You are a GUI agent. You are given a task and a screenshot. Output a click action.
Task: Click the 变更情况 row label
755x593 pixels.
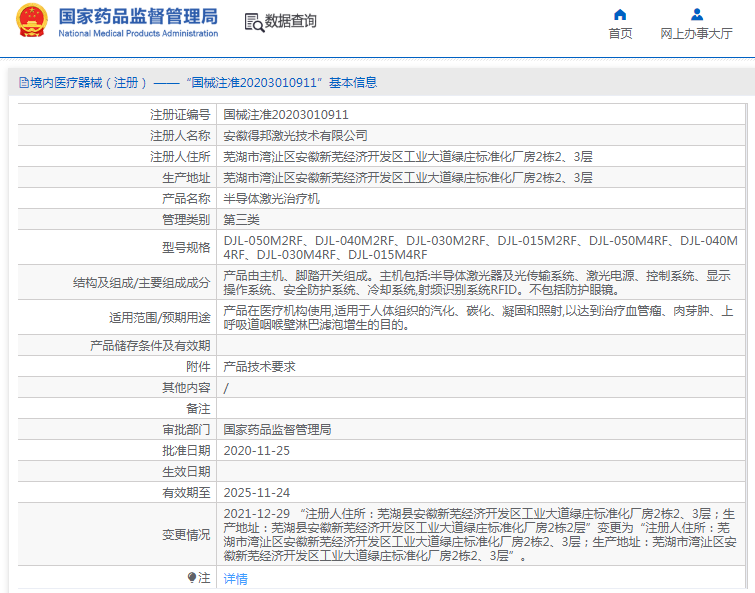tap(186, 535)
